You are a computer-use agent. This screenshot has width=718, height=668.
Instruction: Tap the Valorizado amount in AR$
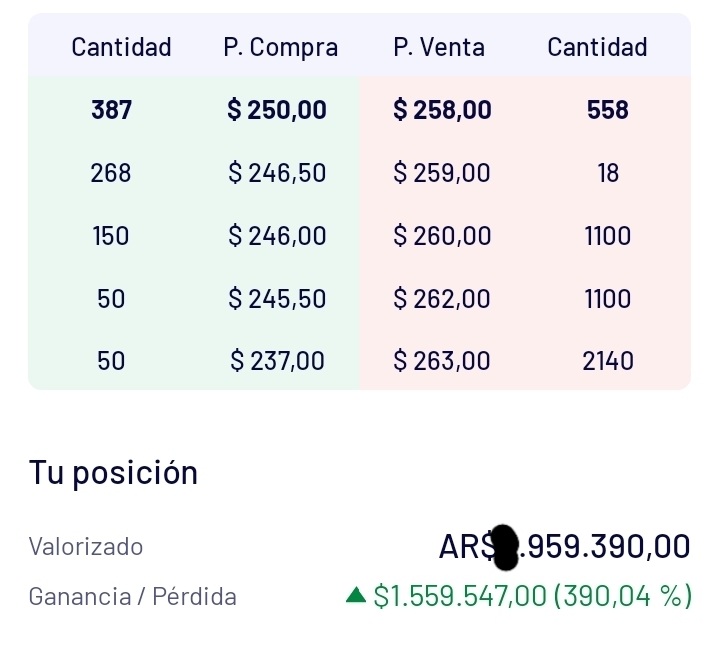click(564, 547)
